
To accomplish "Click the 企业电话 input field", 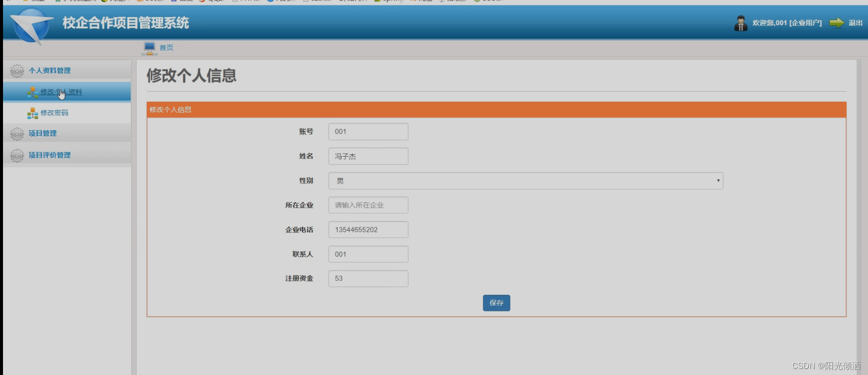I will tap(368, 230).
